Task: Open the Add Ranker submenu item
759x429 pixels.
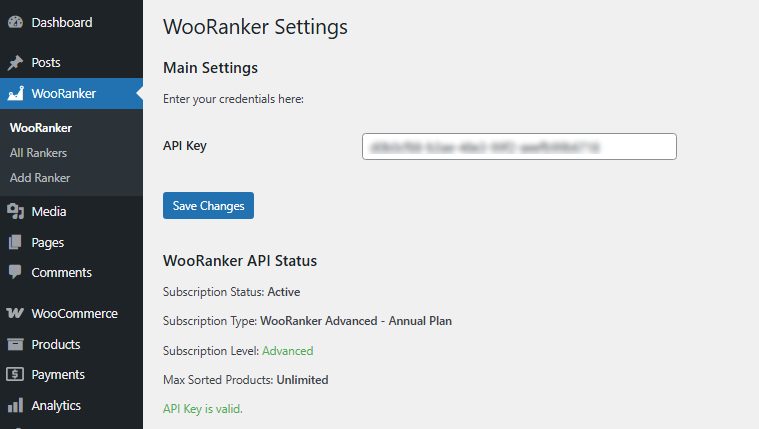Action: [40, 178]
